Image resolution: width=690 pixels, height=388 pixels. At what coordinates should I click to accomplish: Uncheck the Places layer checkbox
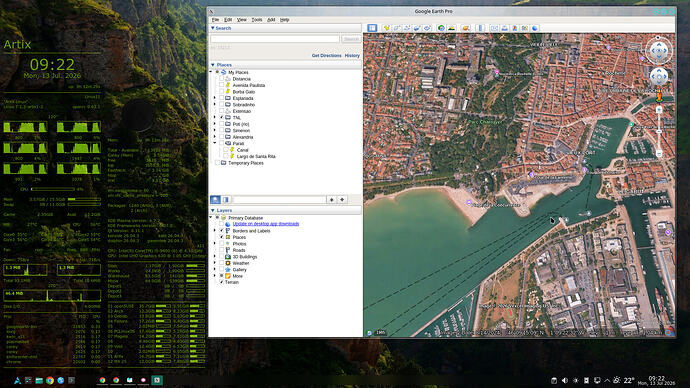point(221,237)
